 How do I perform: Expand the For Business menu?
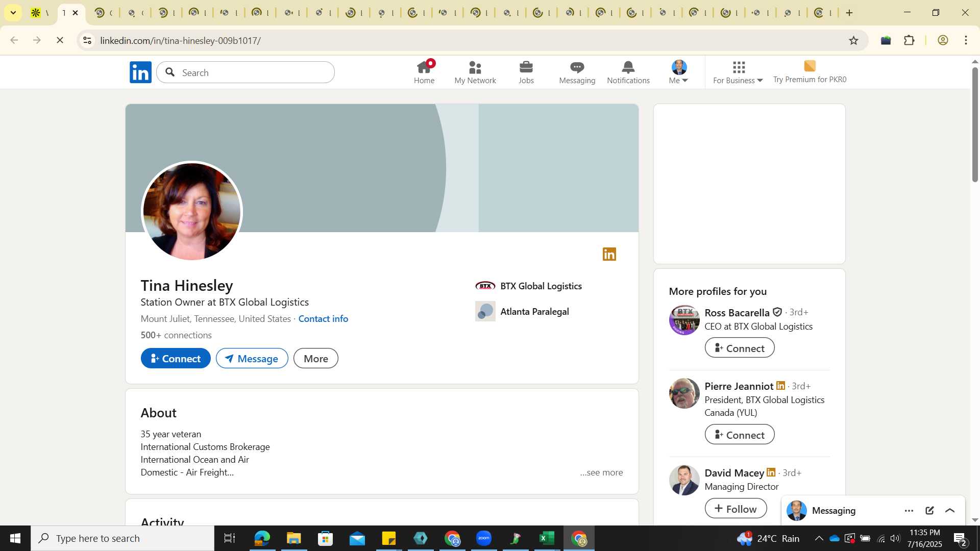point(738,72)
